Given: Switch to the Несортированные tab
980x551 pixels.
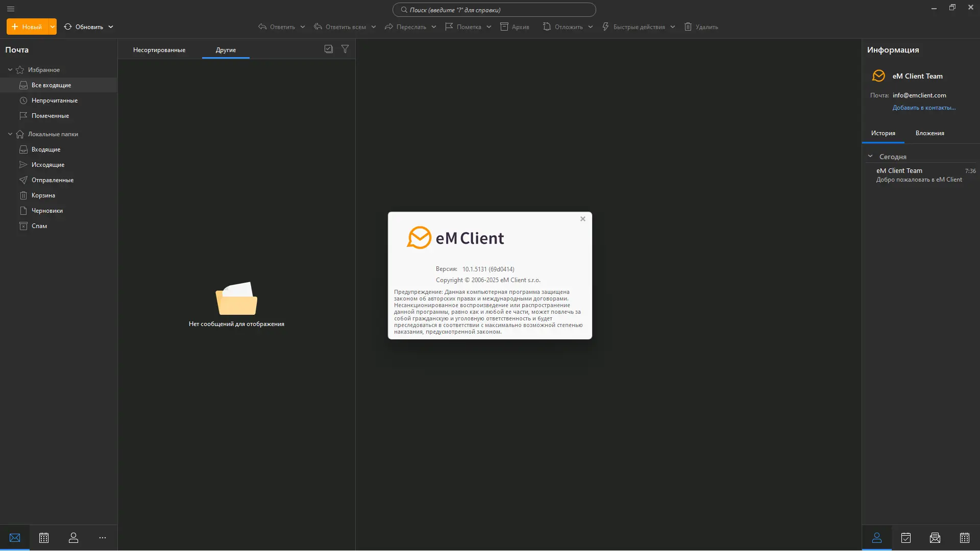Looking at the screenshot, I should click(x=159, y=50).
